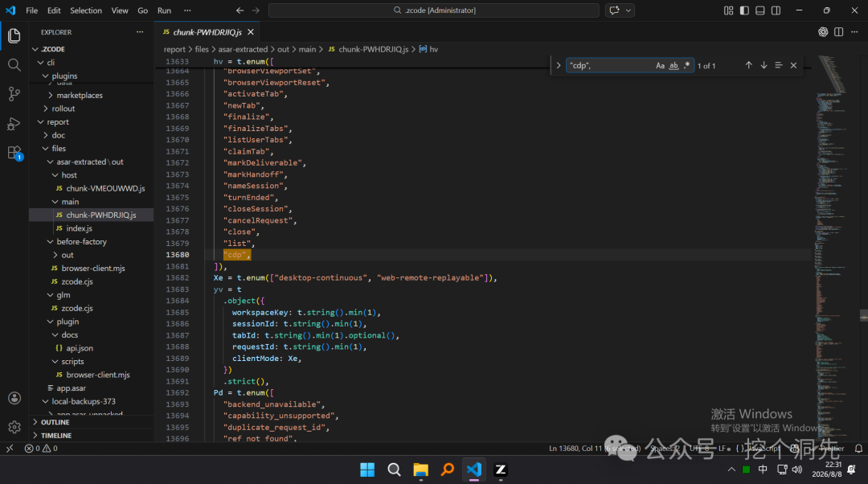The image size is (868, 484).
Task: Toggle Find in Selection
Action: [x=778, y=65]
